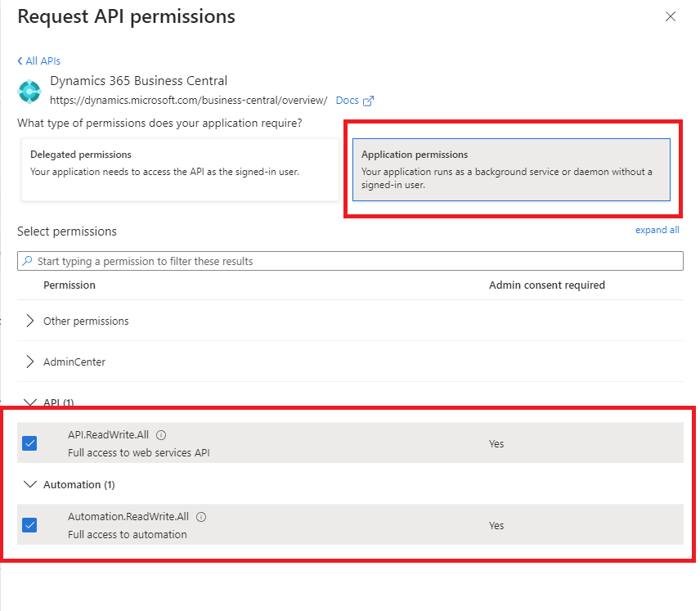
Task: Click the AdminCenter row label
Action: coord(74,362)
